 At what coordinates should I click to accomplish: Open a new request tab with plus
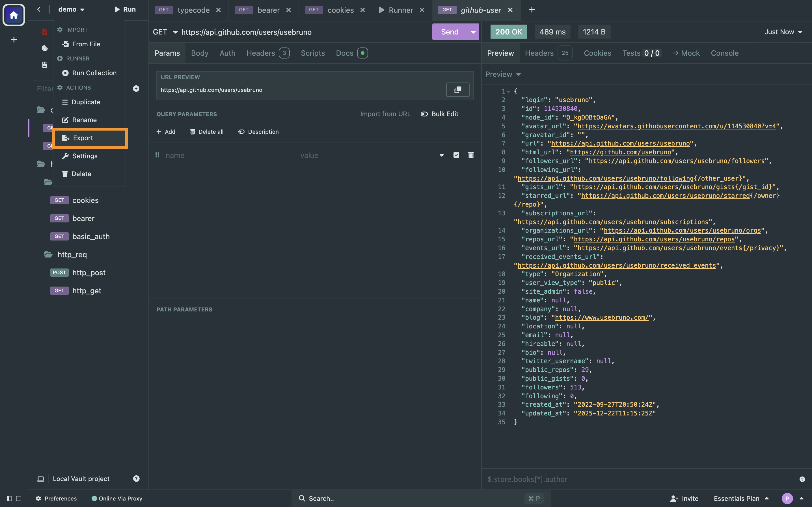tap(532, 10)
